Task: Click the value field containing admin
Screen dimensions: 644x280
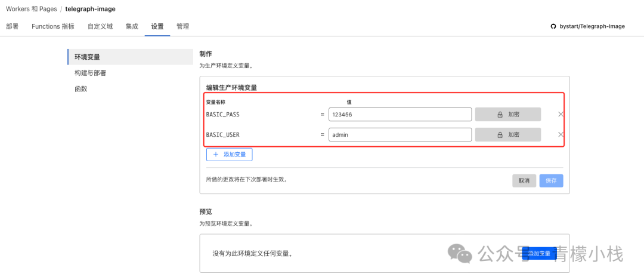Action: (x=400, y=134)
